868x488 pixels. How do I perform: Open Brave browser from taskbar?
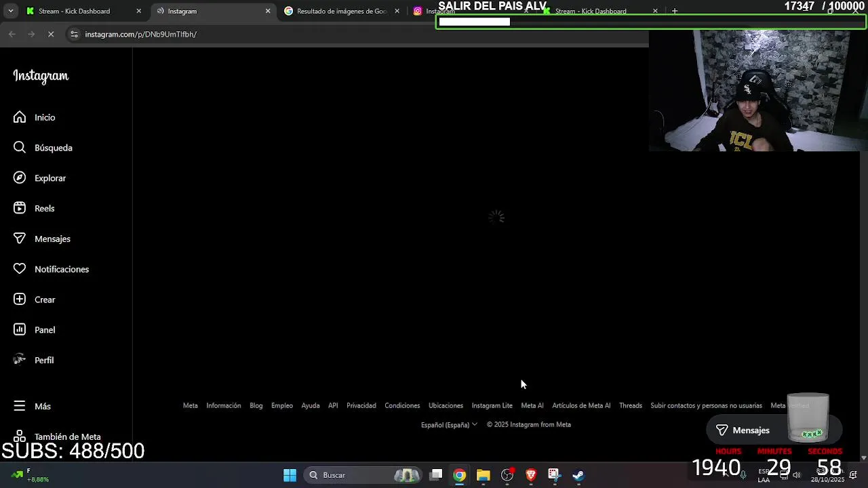click(x=531, y=475)
